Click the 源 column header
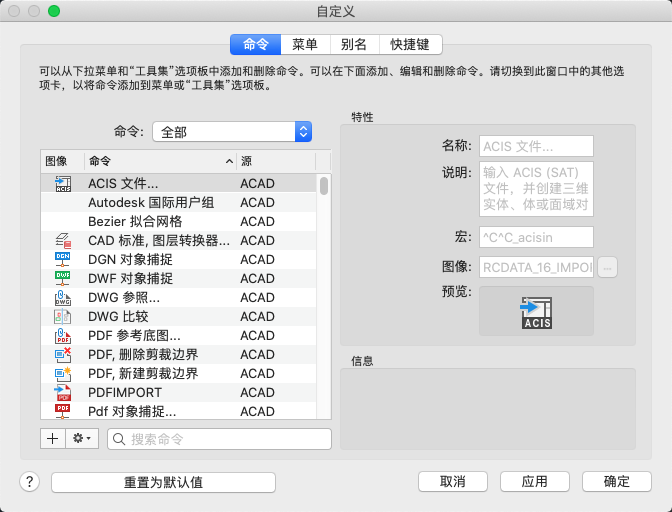 tap(276, 161)
